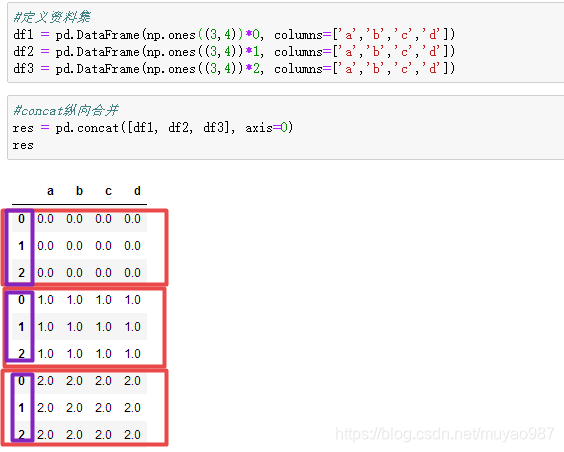Click the "*0" multiplier in the df1 line
564x452 pixels.
point(253,35)
